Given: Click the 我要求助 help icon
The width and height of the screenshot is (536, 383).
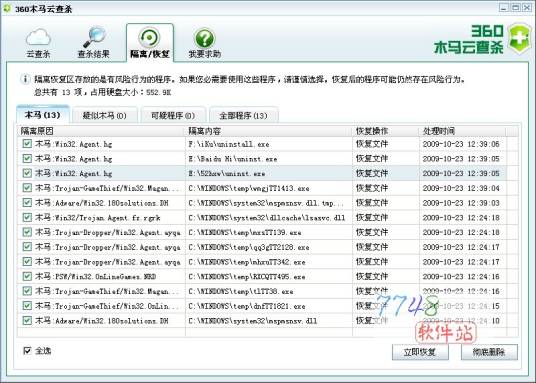Looking at the screenshot, I should coord(204,38).
